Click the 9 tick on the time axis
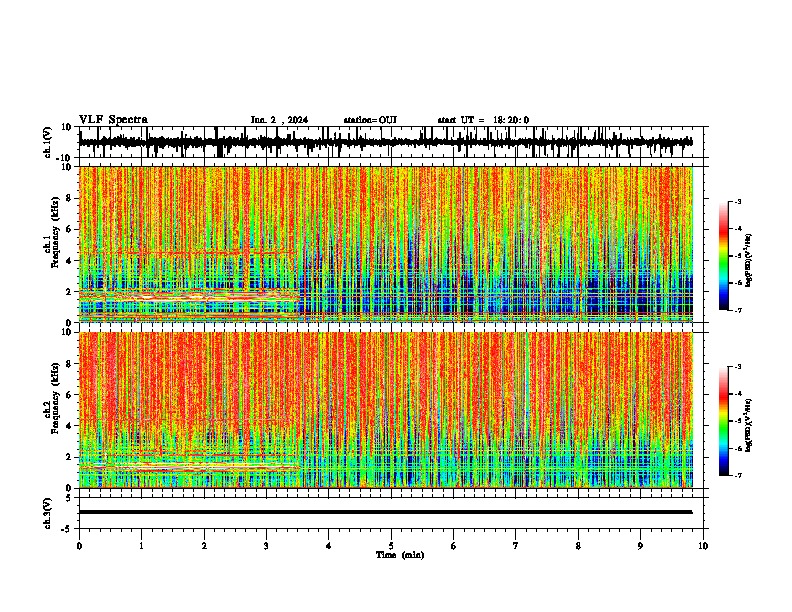The width and height of the screenshot is (792, 612). [640, 546]
